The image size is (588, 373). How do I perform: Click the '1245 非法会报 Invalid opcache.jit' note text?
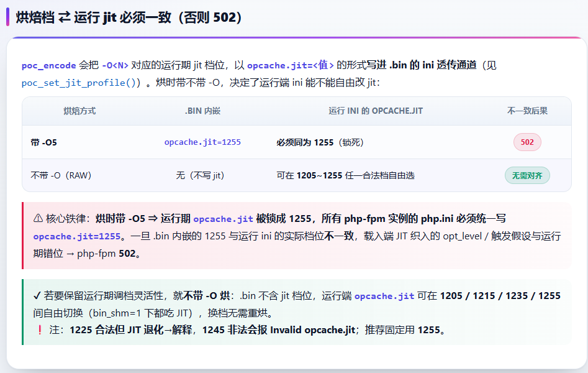pyautogui.click(x=279, y=330)
